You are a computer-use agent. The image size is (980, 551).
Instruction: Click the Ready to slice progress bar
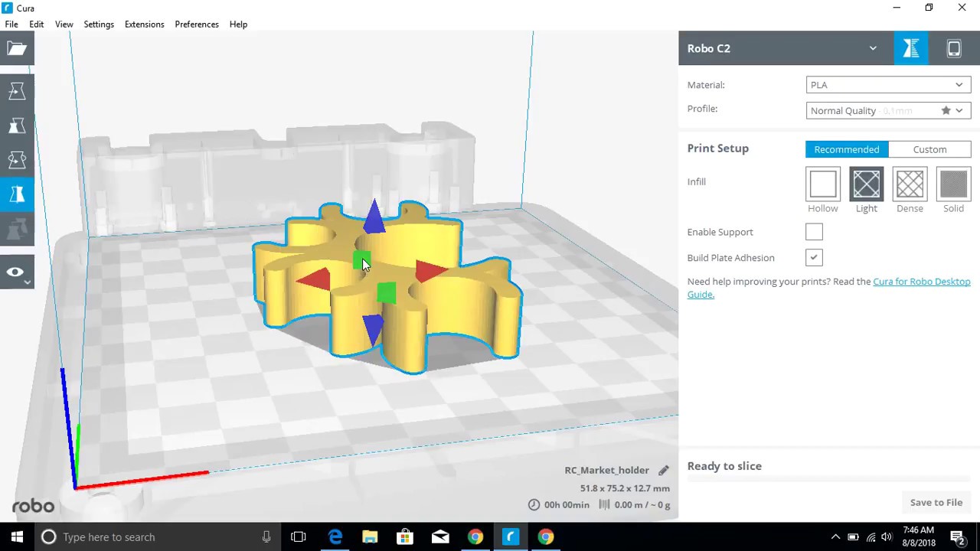click(x=829, y=480)
